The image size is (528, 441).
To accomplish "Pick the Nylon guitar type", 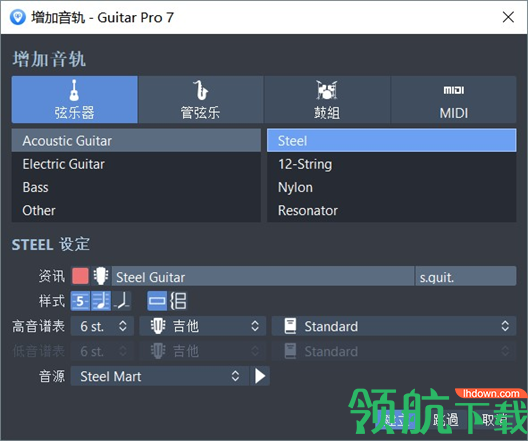I will coord(392,187).
